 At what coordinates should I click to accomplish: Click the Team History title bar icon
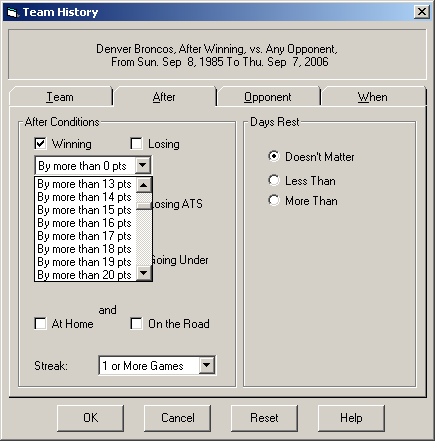12,12
